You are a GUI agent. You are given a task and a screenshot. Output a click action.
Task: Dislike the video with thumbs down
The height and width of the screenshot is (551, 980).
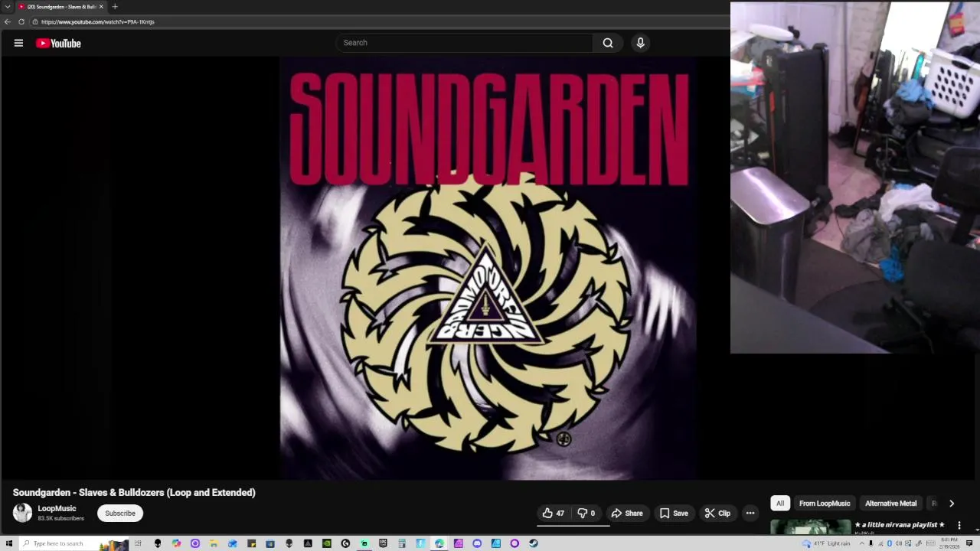(586, 514)
